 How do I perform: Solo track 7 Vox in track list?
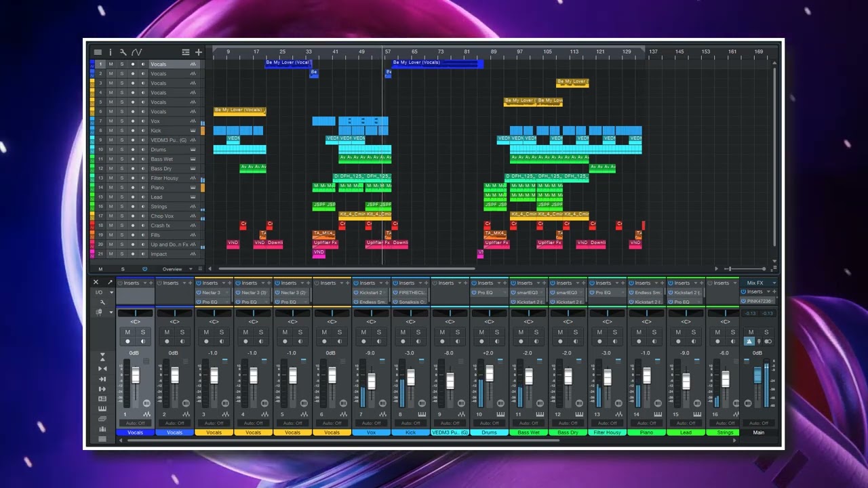tap(122, 121)
